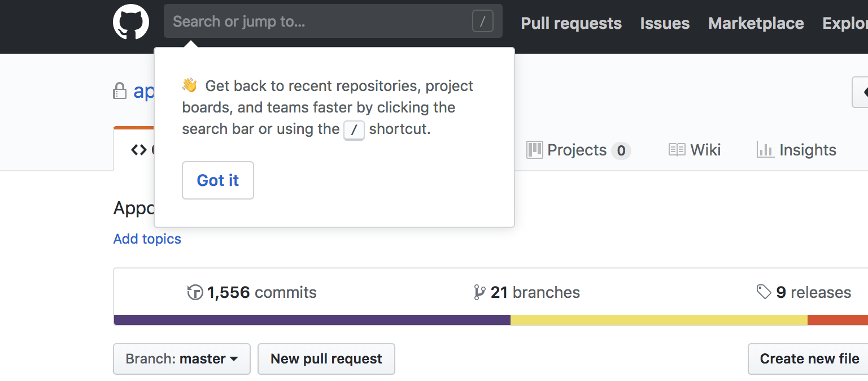Click the Create new file button
868x381 pixels.
pos(809,359)
